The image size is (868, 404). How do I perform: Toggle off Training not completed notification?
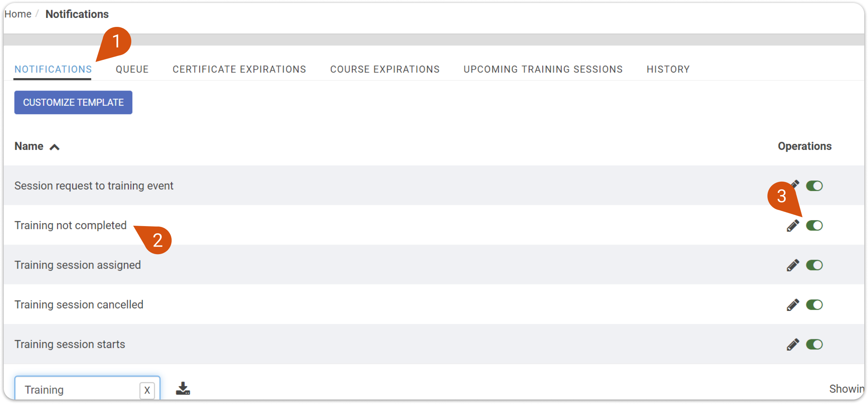[x=814, y=225]
